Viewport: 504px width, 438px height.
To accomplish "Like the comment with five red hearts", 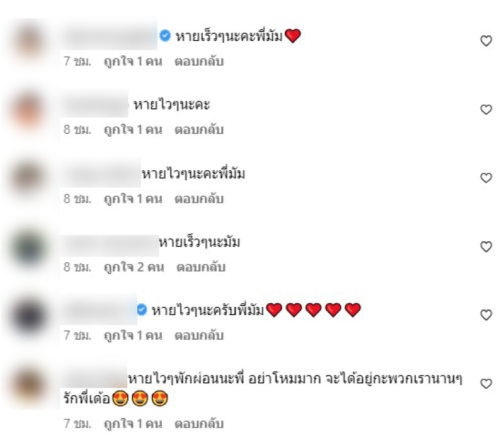I will coord(486,315).
